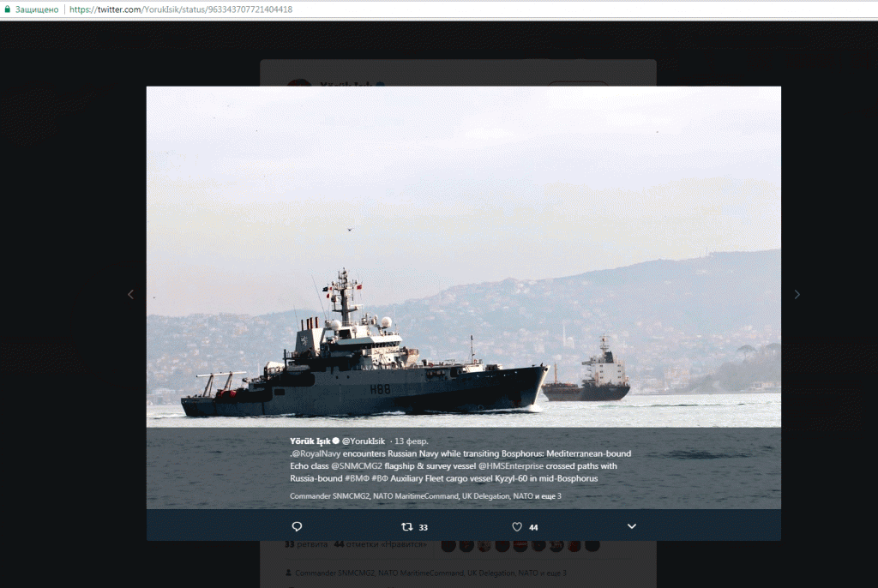Like the tweet with the heart icon
This screenshot has height=588, width=878.
click(x=517, y=526)
